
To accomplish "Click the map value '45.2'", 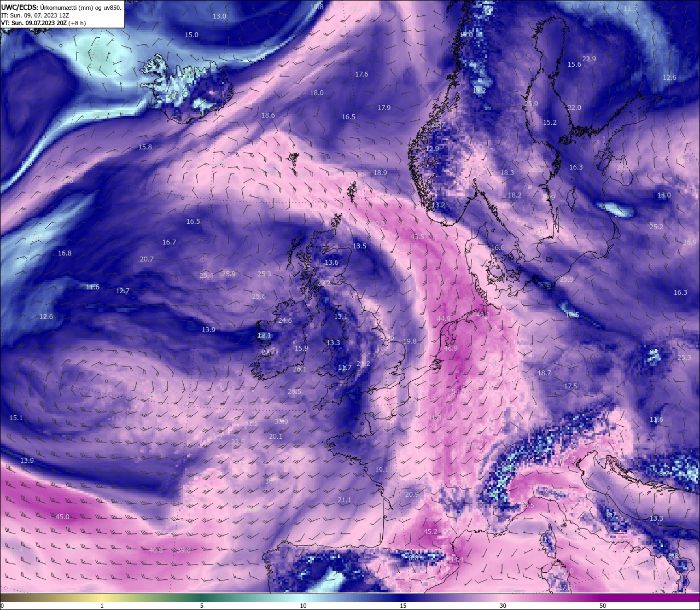I will click(430, 532).
